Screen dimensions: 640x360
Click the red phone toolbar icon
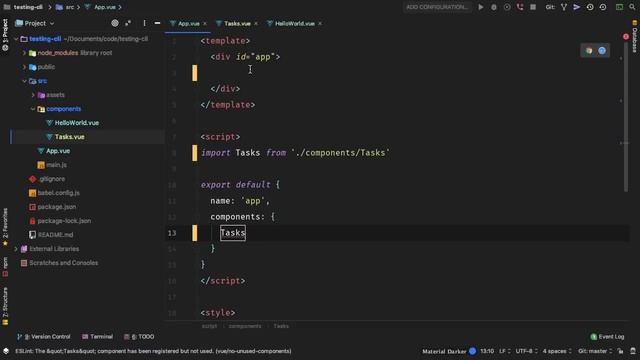click(520, 7)
